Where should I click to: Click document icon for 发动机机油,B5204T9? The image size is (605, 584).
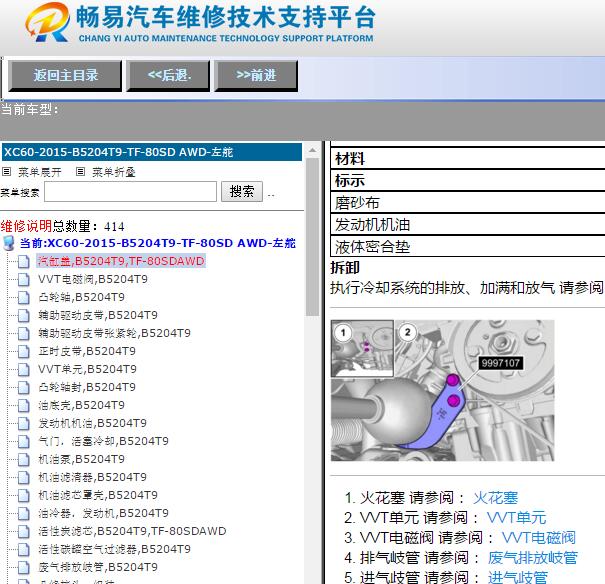tap(24, 424)
